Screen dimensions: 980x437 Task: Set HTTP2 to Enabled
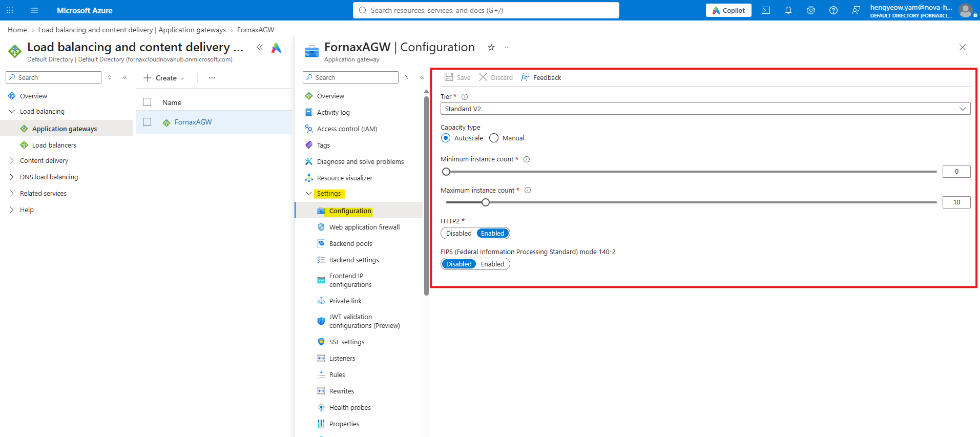coord(493,234)
